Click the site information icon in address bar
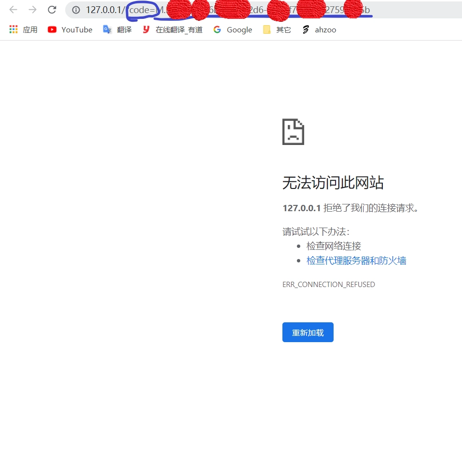The width and height of the screenshot is (462, 476). pos(76,10)
